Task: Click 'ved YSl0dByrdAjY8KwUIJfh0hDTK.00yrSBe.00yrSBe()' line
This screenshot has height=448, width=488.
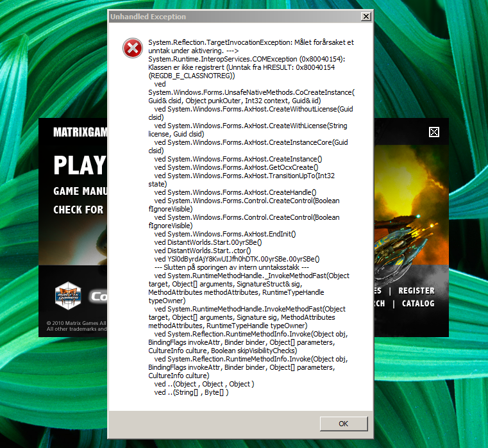Action: (237, 259)
